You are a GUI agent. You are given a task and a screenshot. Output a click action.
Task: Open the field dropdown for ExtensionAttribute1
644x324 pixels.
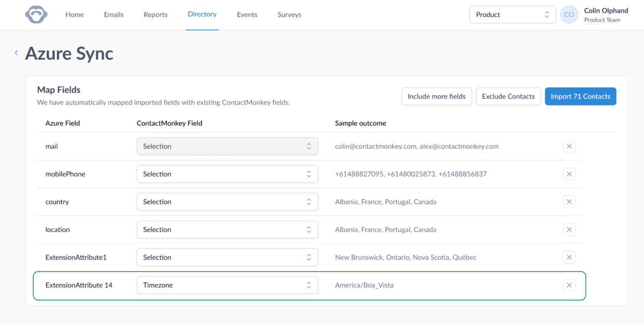(227, 257)
